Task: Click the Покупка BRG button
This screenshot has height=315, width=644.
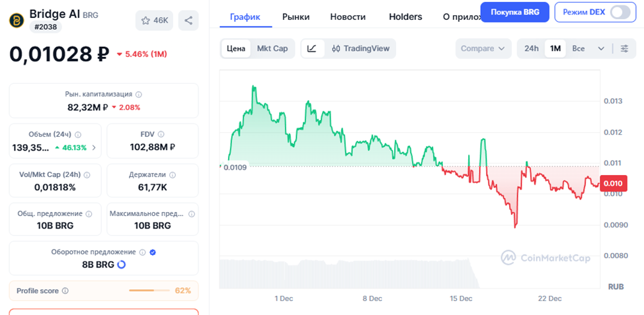Action: click(x=514, y=13)
